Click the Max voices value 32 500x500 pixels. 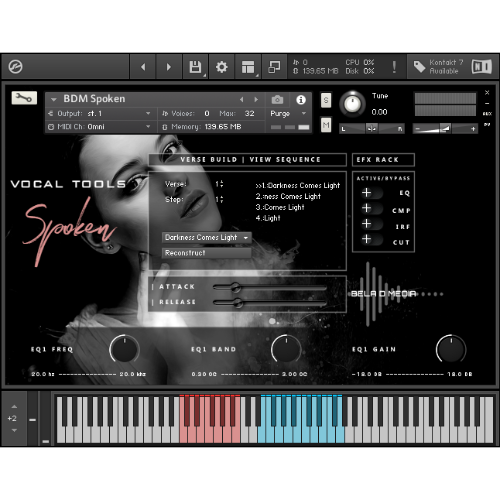coord(249,114)
